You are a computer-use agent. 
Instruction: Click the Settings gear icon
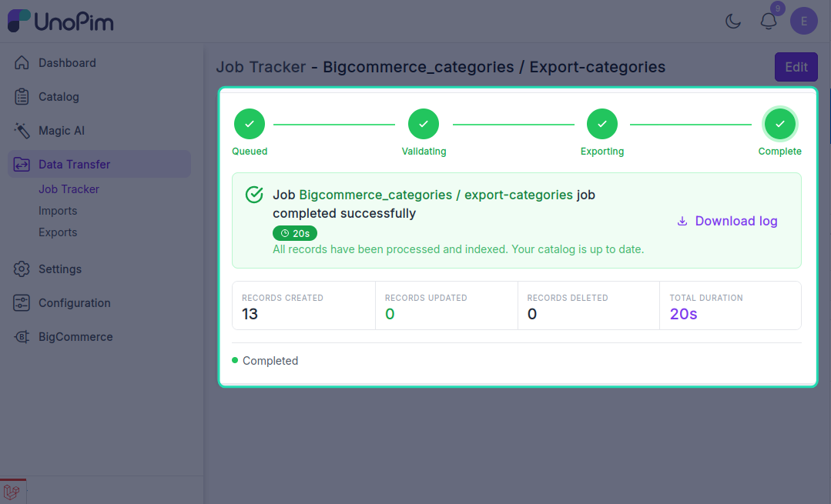tap(22, 269)
